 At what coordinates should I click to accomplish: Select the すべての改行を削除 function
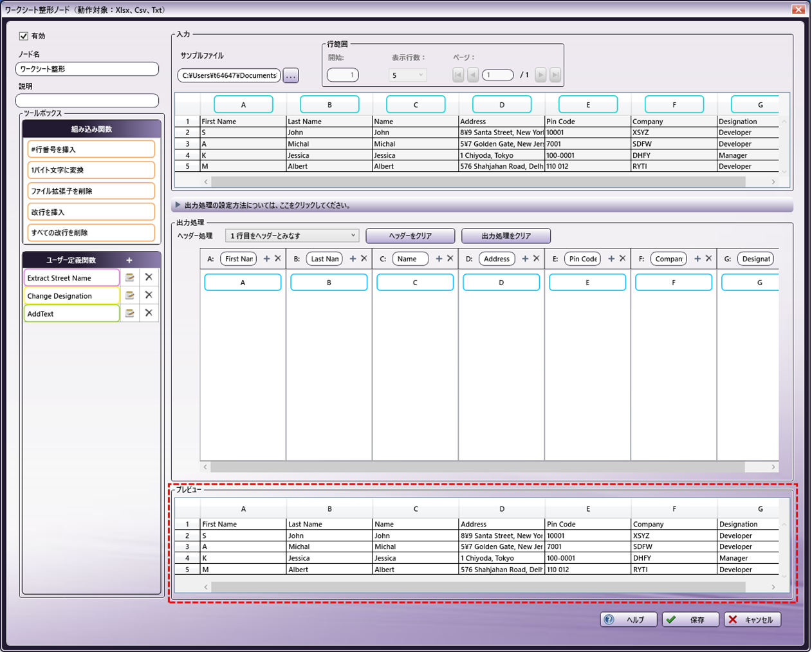click(91, 232)
